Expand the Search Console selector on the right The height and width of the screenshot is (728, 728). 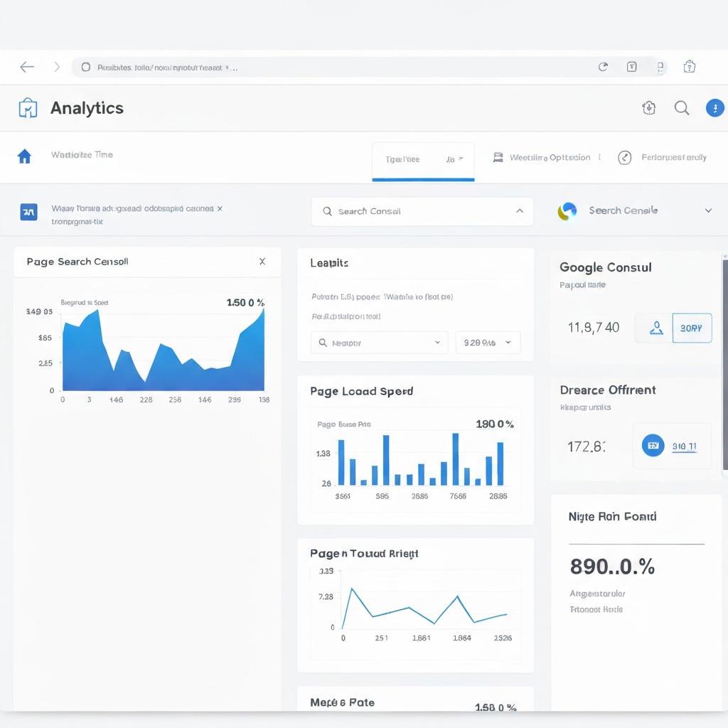[709, 210]
